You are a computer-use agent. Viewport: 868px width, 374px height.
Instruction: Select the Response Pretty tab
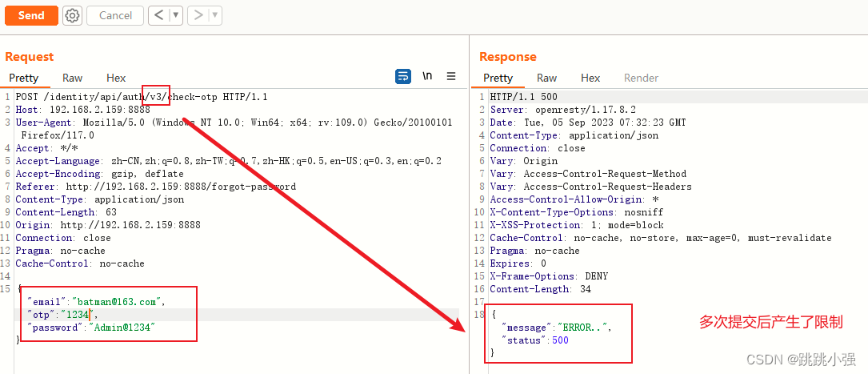point(498,78)
